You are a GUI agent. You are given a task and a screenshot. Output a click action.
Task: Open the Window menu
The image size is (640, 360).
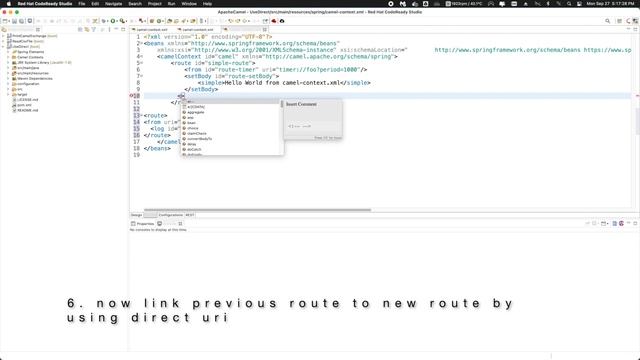(x=189, y=4)
